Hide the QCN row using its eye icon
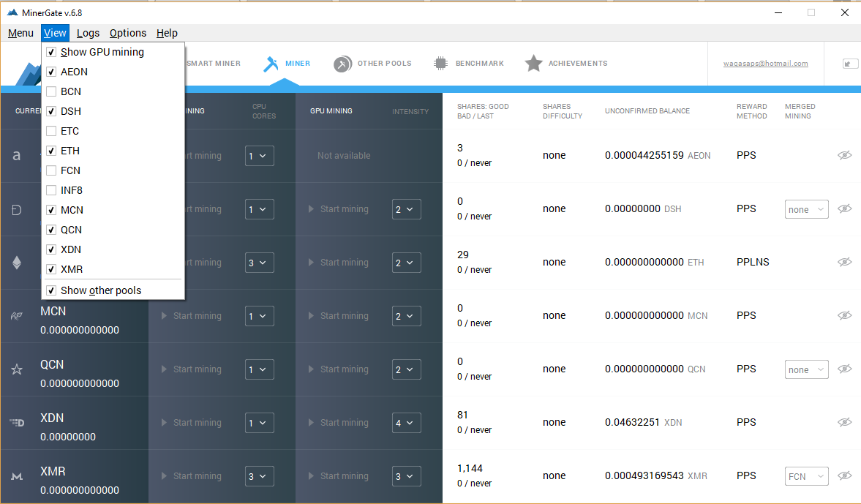 tap(844, 369)
